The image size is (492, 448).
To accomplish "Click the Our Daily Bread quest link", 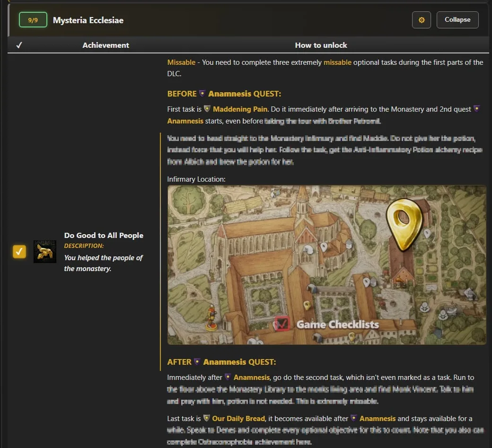I will (x=238, y=419).
